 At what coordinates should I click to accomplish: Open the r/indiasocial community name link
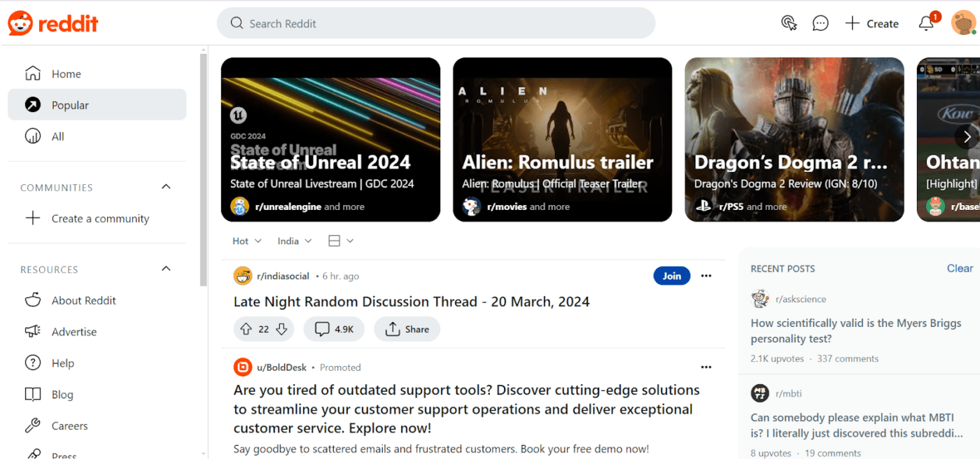pyautogui.click(x=283, y=276)
